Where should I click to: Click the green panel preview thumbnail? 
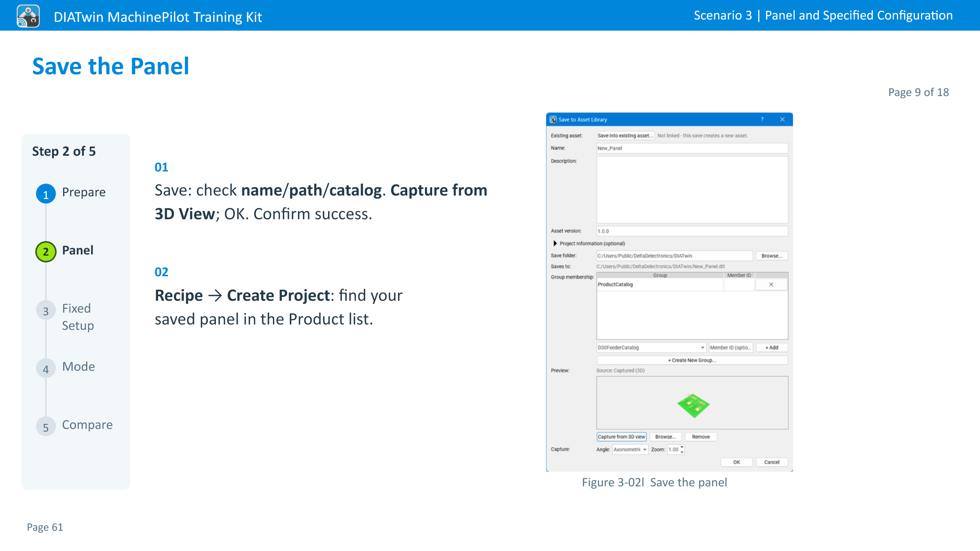pos(693,406)
